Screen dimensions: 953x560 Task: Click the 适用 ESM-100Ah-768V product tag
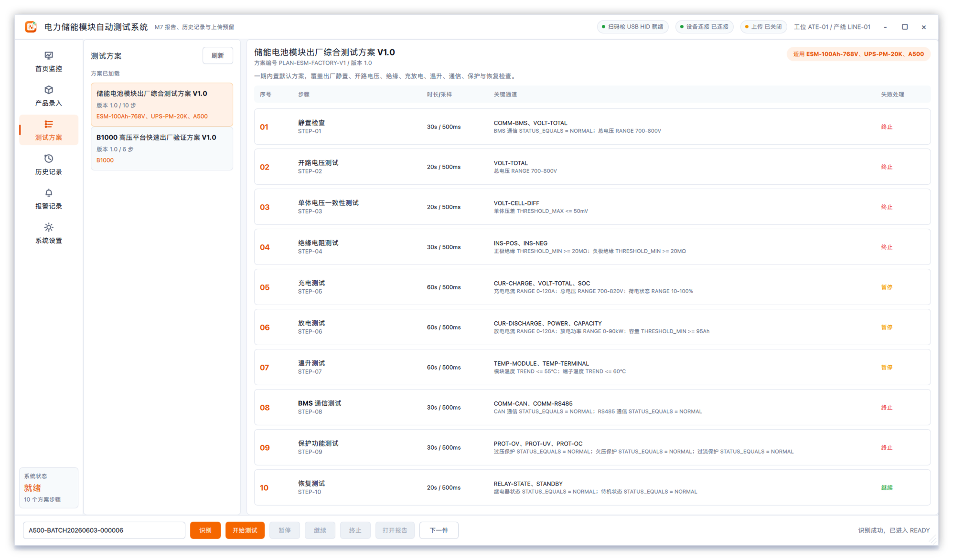tap(858, 54)
